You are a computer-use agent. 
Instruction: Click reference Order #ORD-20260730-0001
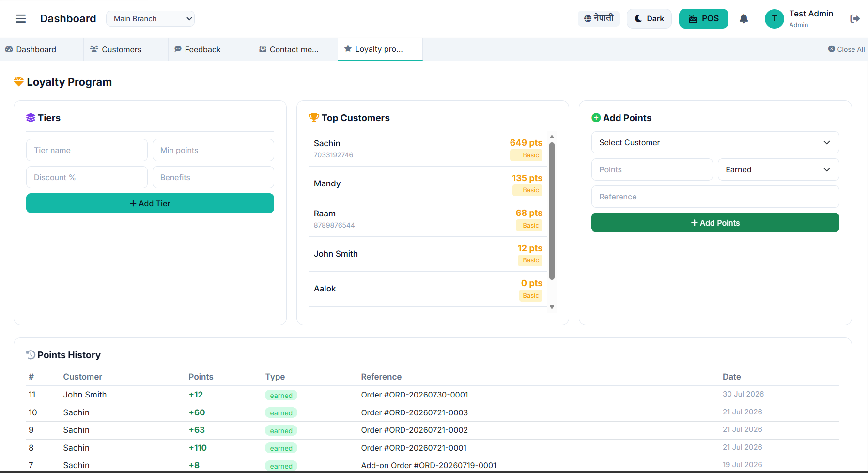pos(415,395)
